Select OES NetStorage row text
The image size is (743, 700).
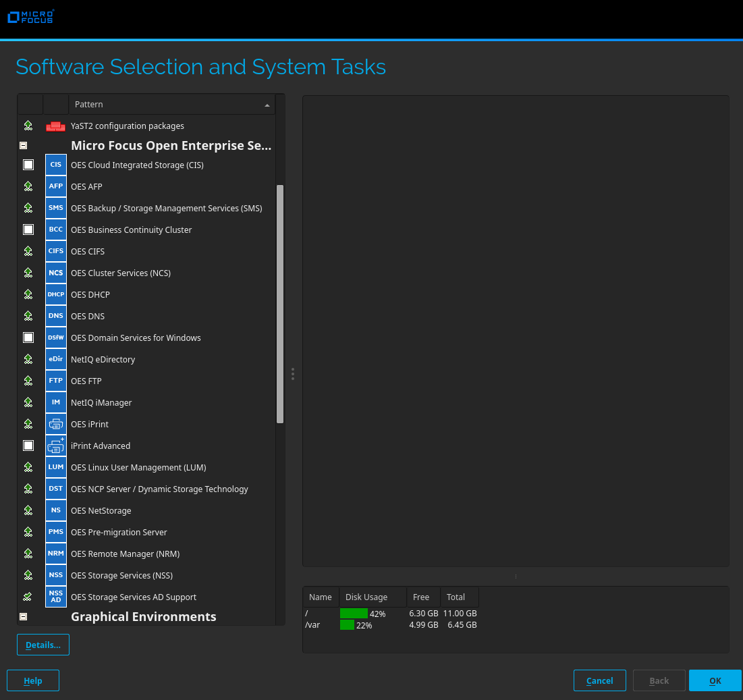click(101, 511)
